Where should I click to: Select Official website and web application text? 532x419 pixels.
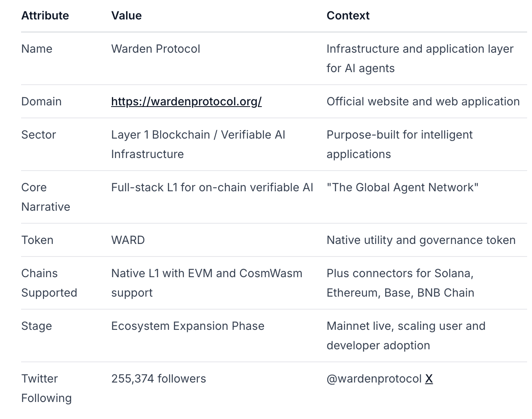pos(423,101)
